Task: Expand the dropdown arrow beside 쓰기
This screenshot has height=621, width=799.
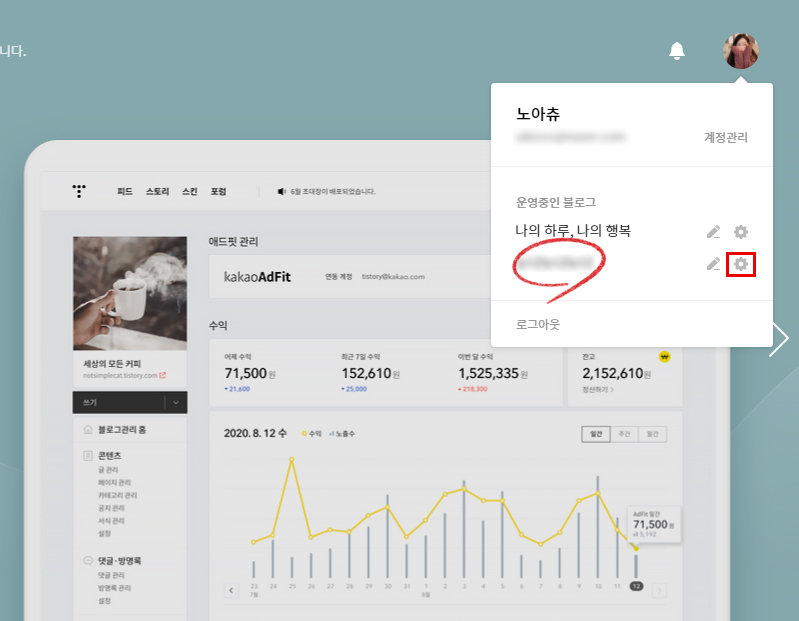Action: click(176, 402)
